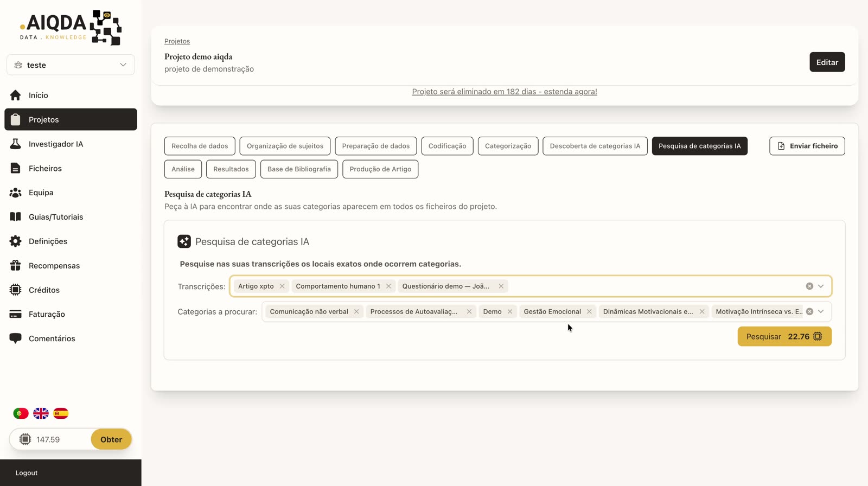Click the Editar button
Image resolution: width=868 pixels, height=486 pixels.
[827, 62]
